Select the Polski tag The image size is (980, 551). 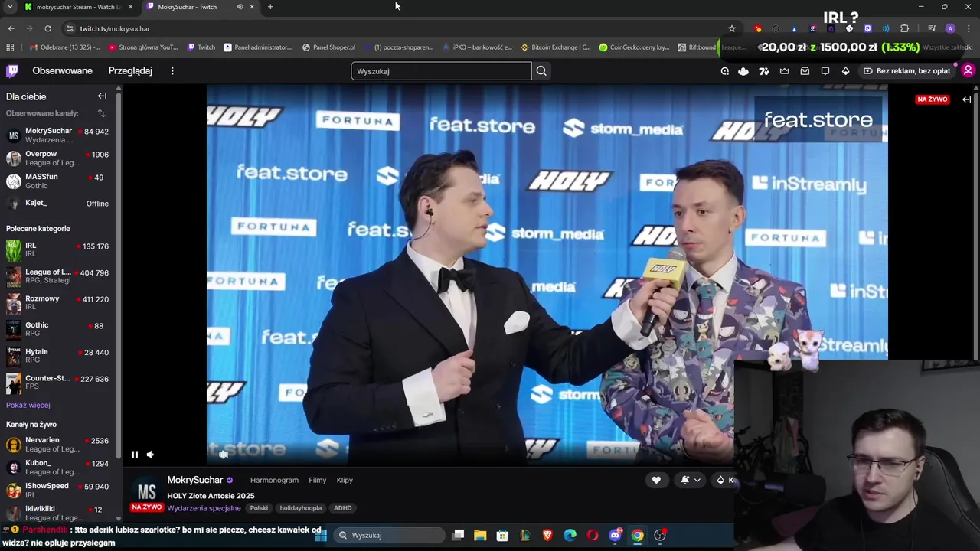point(259,508)
